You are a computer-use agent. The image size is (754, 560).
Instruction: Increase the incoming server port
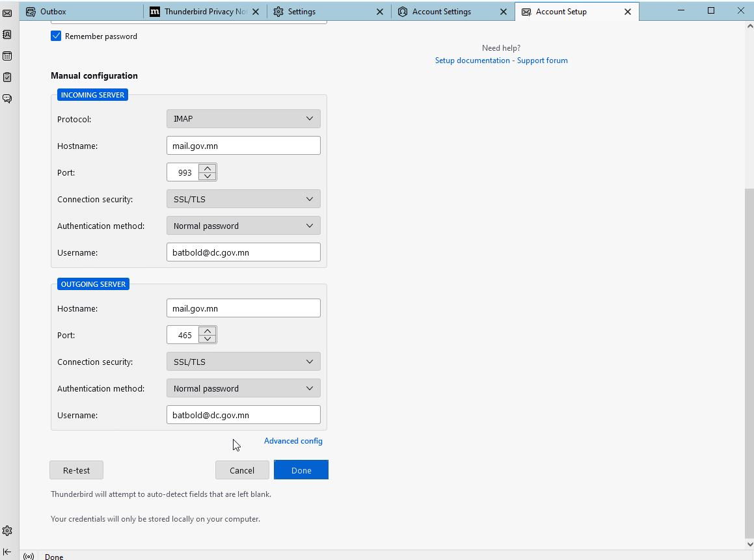208,168
